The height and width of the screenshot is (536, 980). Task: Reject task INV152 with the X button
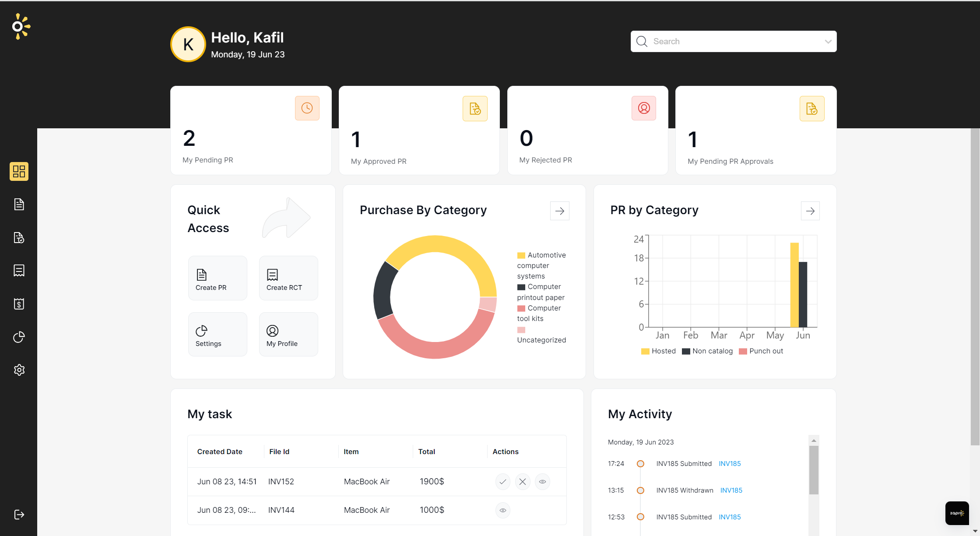[523, 481]
